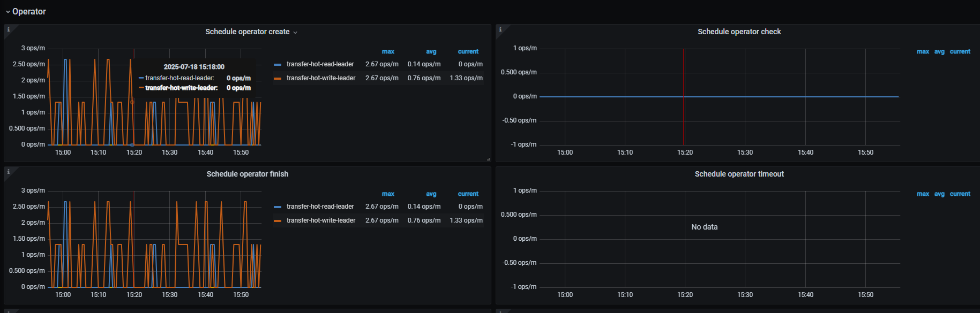Click orange color swatch in finish panel legend
The height and width of the screenshot is (313, 980).
point(278,220)
